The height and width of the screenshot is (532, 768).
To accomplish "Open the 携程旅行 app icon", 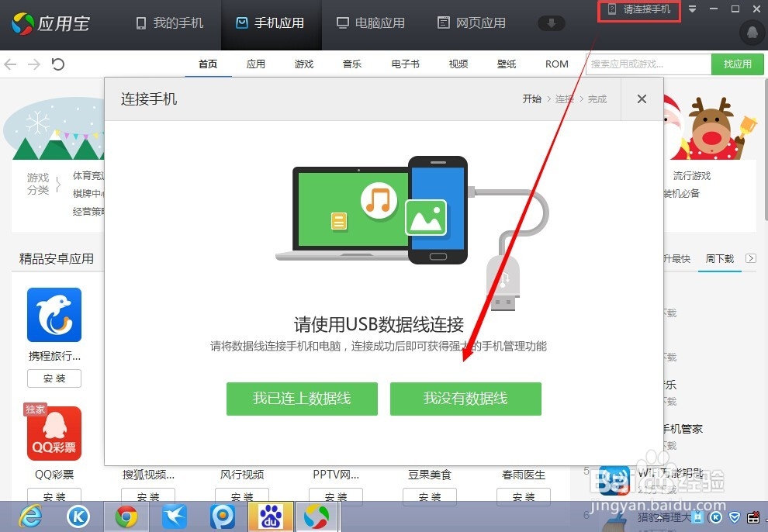I will pos(54,315).
